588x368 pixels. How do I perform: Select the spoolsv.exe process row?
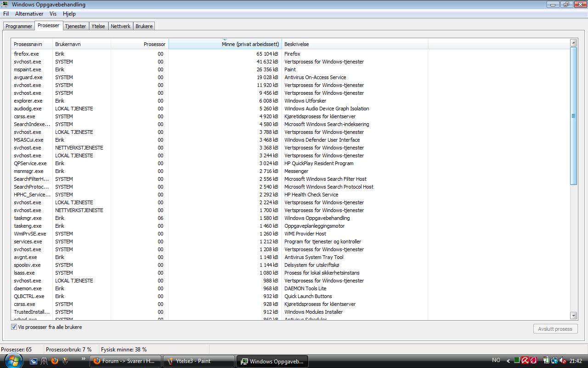click(290, 265)
